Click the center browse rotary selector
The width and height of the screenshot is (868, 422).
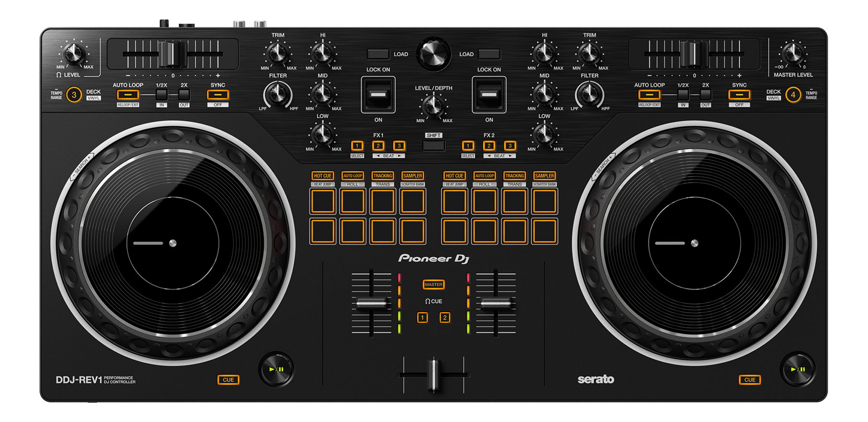[434, 54]
